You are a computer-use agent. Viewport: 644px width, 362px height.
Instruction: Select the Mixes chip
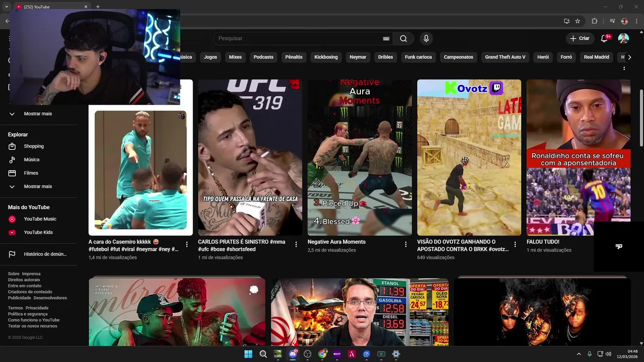pyautogui.click(x=235, y=57)
